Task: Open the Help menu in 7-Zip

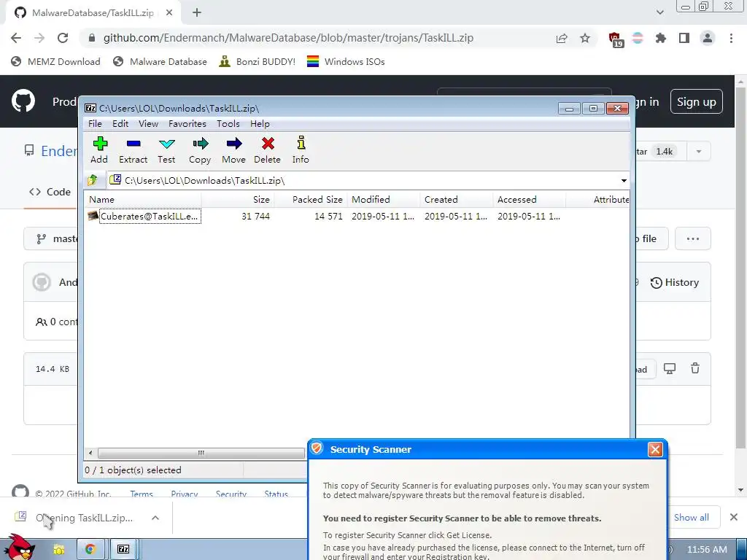Action: tap(260, 124)
